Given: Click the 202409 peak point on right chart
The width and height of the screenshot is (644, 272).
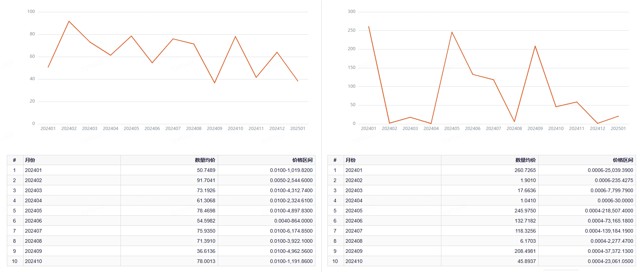Looking at the screenshot, I should 535,46.
